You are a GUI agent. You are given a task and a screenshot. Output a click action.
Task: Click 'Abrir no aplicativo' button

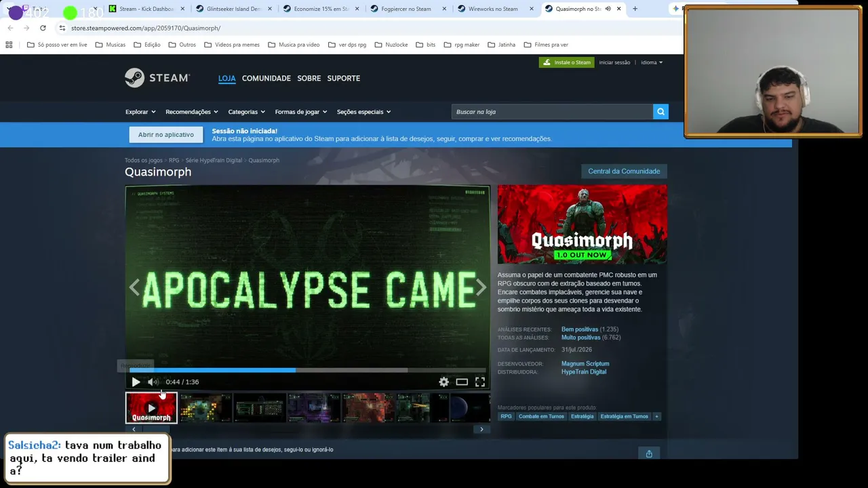pyautogui.click(x=166, y=135)
